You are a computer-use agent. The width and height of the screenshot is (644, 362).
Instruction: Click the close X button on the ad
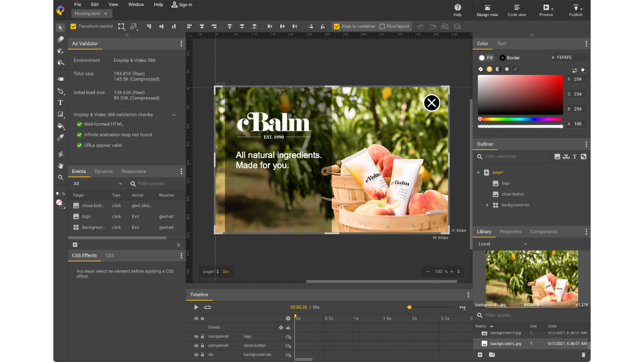[431, 103]
